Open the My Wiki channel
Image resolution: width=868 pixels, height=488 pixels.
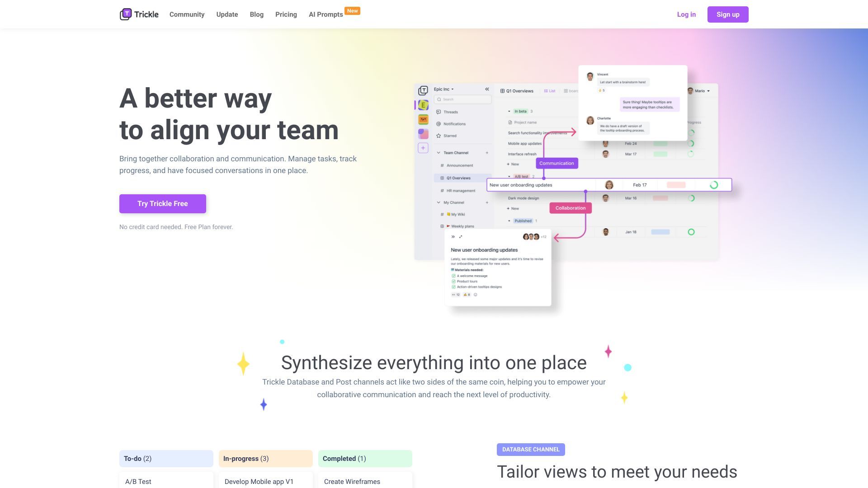[453, 215]
